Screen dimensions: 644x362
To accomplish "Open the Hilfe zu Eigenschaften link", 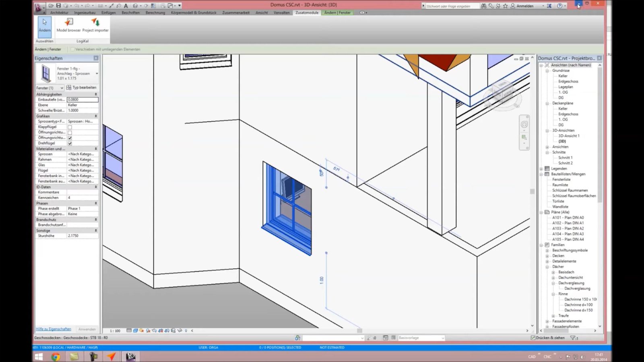I will click(53, 329).
